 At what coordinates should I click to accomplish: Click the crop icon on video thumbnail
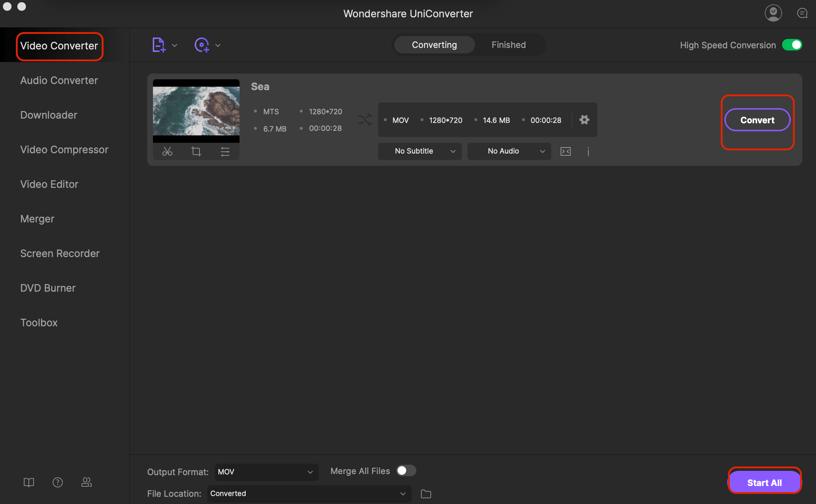point(196,151)
